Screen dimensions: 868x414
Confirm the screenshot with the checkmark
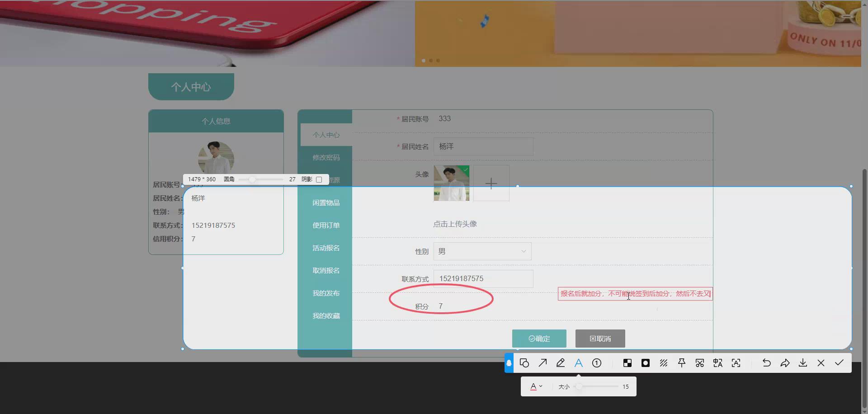(839, 363)
